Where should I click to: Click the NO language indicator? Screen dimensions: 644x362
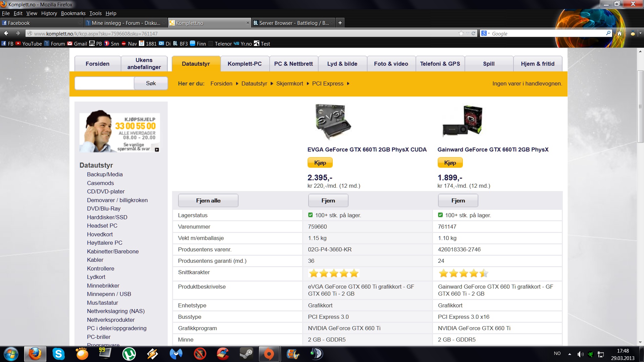(557, 353)
